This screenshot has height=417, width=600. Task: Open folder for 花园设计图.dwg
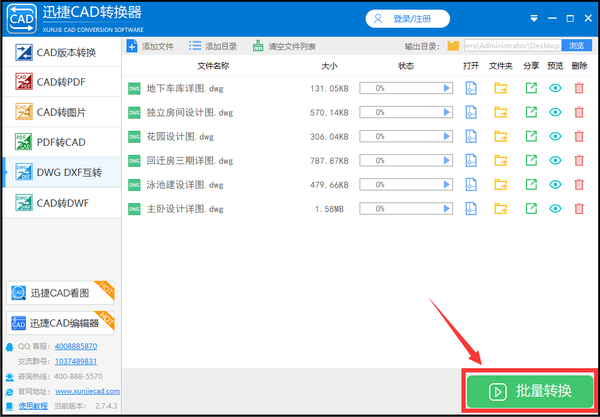click(x=501, y=137)
